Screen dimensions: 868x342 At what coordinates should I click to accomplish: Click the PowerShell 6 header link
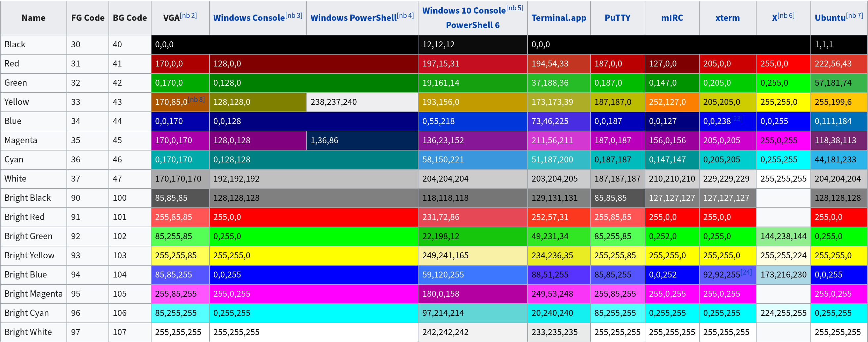(473, 24)
